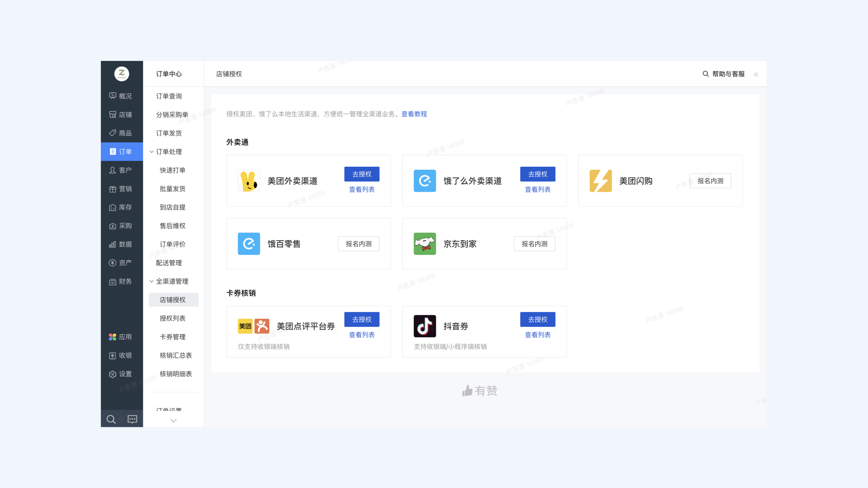Click 去授权 for 美团点评平台券
This screenshot has width=868, height=488.
click(362, 319)
